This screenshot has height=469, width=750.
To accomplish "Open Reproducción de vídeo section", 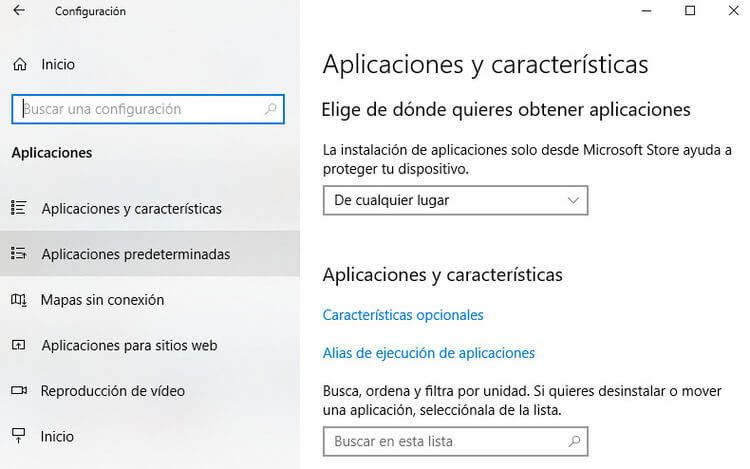I will coord(150,391).
